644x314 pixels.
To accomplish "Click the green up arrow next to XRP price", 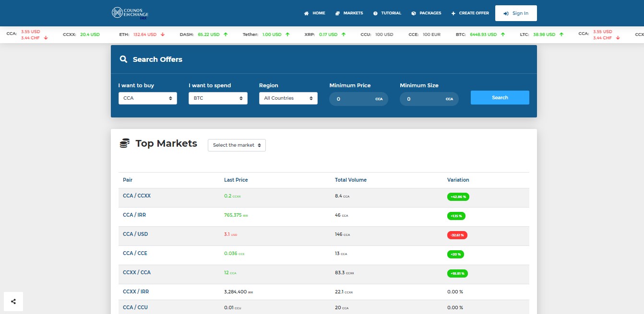I will (344, 35).
